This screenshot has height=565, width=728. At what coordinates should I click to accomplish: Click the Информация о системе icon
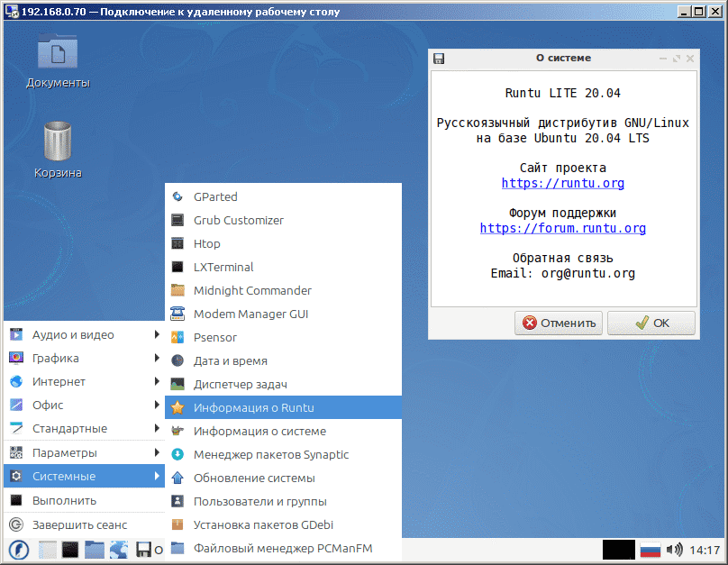coord(177,432)
